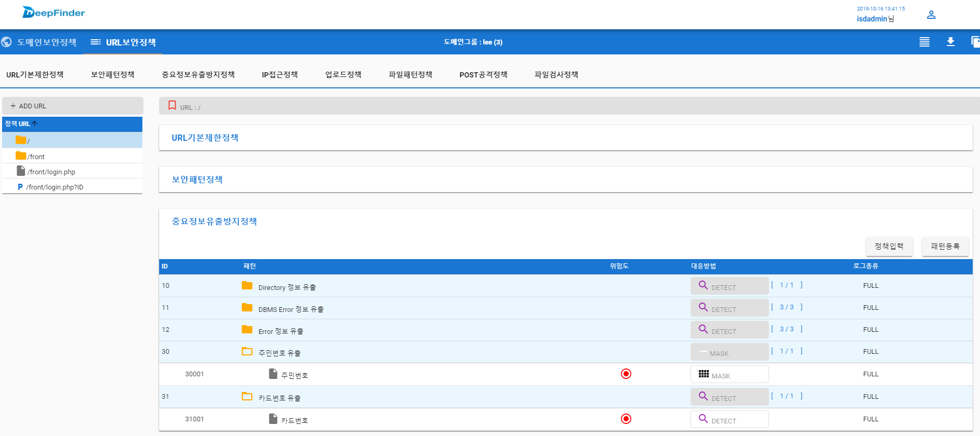Image resolution: width=980 pixels, height=436 pixels.
Task: Open POST공격정책 sub-tab
Action: point(484,75)
